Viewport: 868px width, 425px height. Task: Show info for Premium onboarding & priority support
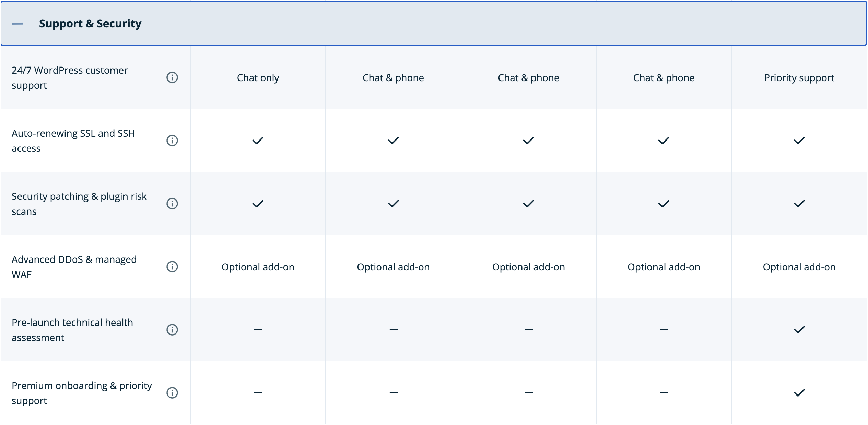click(172, 393)
